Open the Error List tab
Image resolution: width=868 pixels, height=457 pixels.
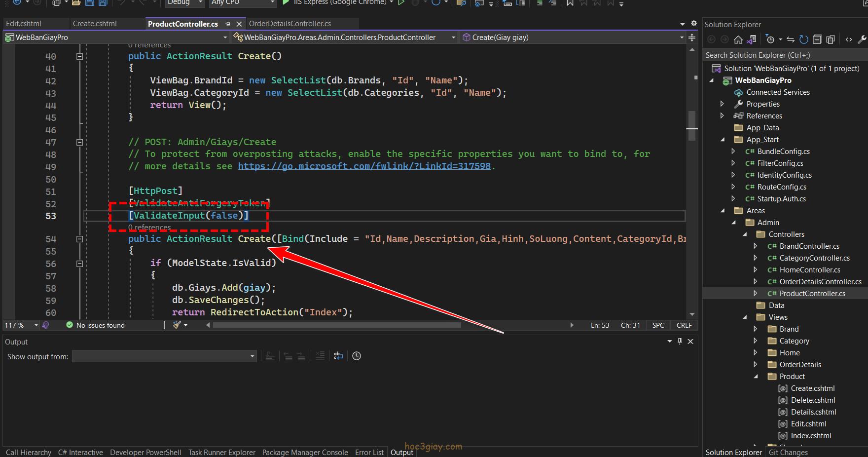click(369, 452)
